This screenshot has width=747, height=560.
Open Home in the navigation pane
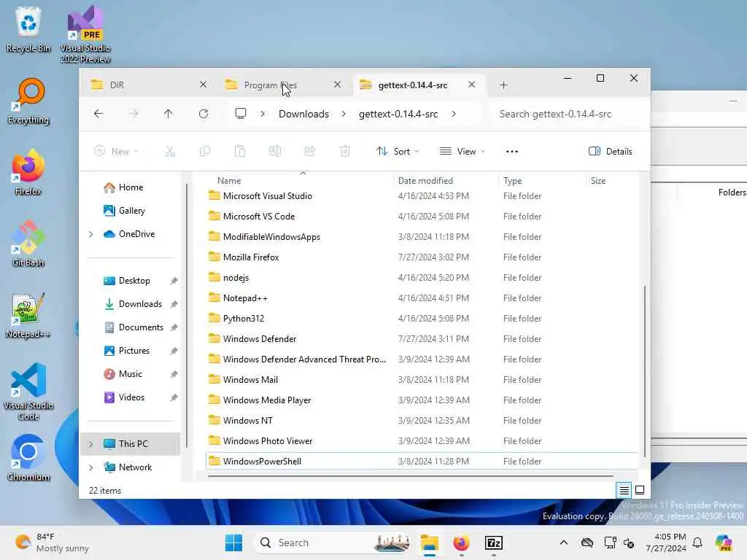coord(131,187)
